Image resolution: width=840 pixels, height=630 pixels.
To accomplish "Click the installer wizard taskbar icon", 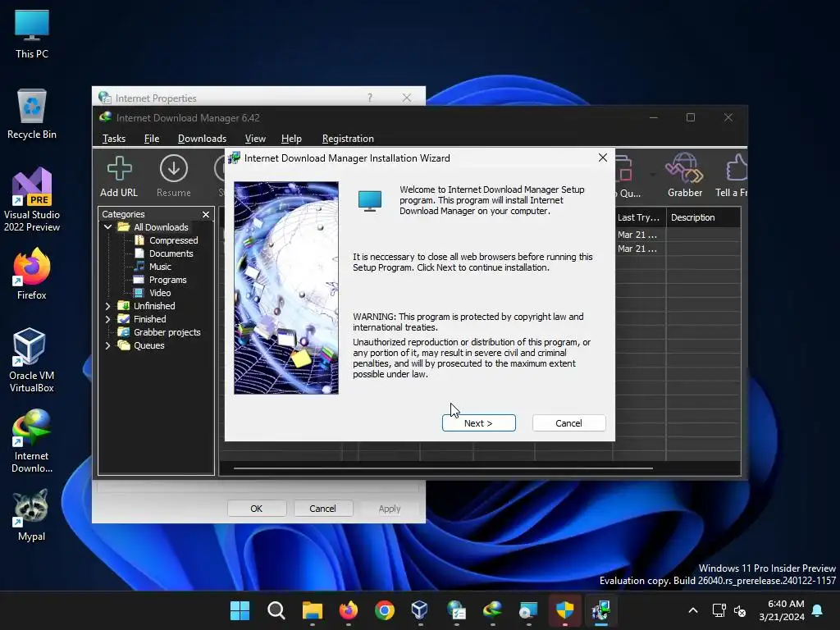I will coord(600,610).
